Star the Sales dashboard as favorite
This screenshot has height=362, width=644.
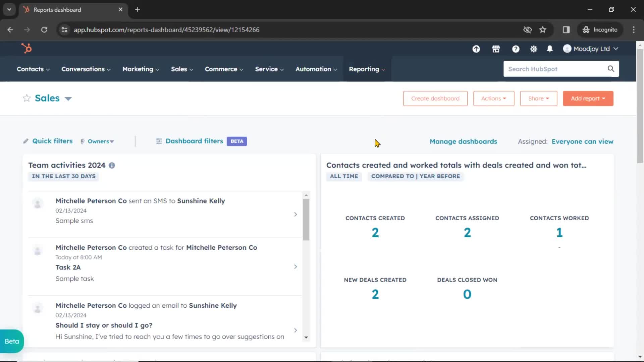pyautogui.click(x=26, y=98)
